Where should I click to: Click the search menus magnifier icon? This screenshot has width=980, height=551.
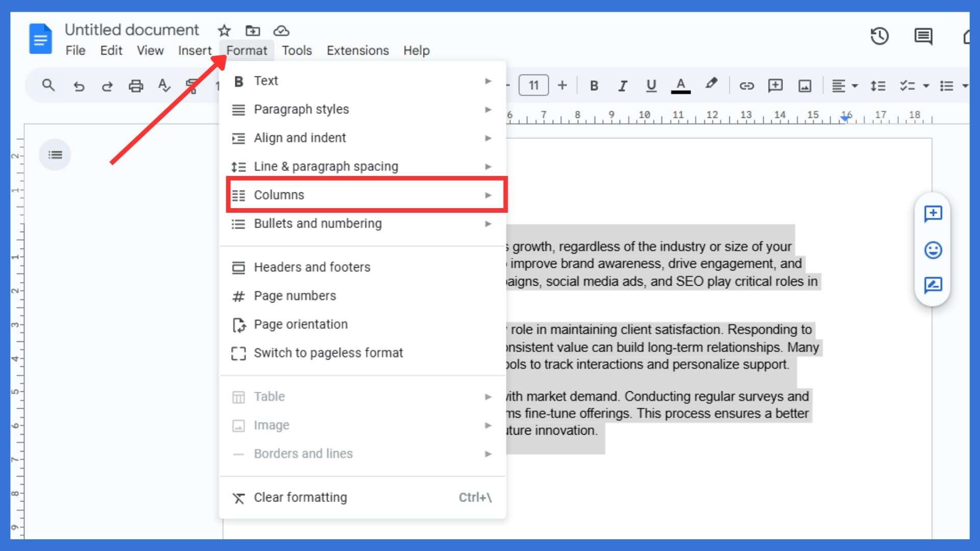pyautogui.click(x=48, y=85)
